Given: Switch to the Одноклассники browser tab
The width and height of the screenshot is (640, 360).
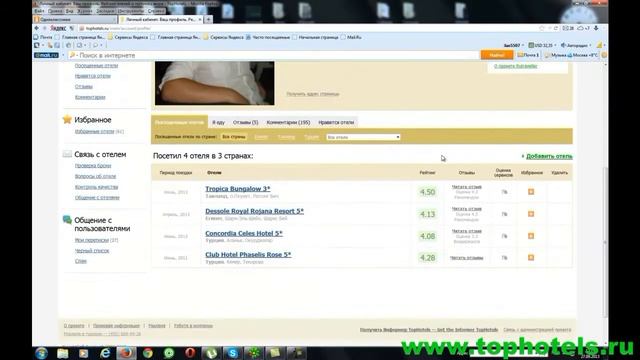Looking at the screenshot, I should (75, 19).
